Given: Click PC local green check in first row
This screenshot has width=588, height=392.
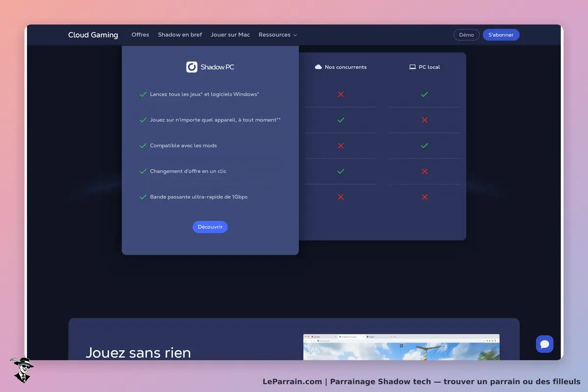Looking at the screenshot, I should coord(425,94).
